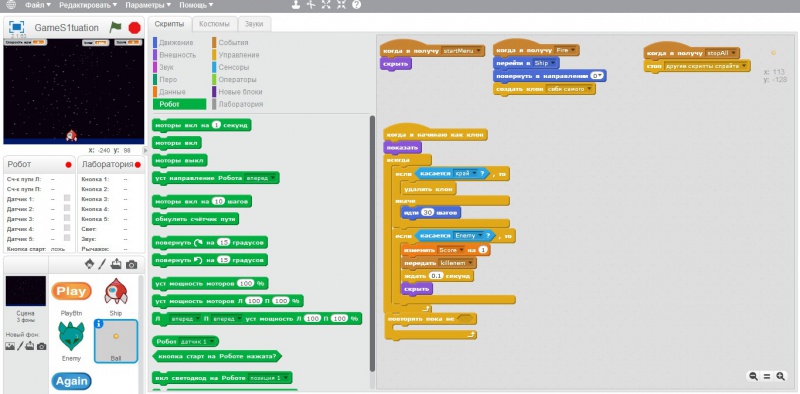Image resolution: width=800 pixels, height=394 pixels.
Task: Switch to the Костюмы tab
Action: point(215,24)
